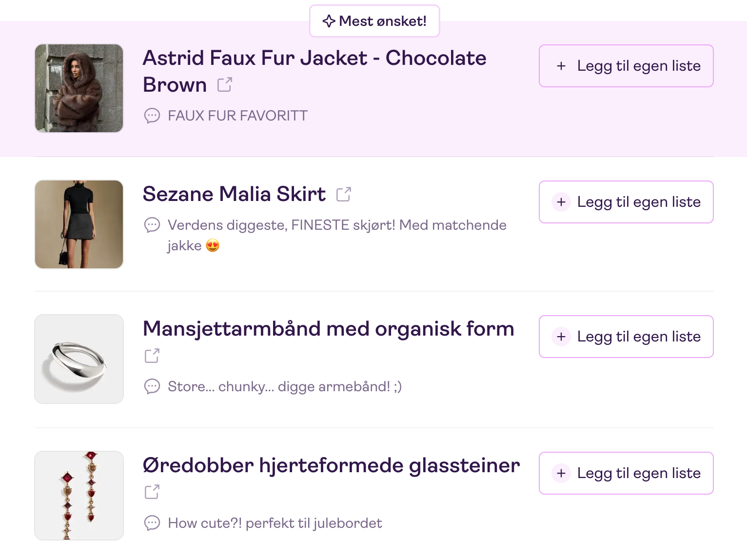Add Sezane Malia Skirt to own list

tap(626, 202)
